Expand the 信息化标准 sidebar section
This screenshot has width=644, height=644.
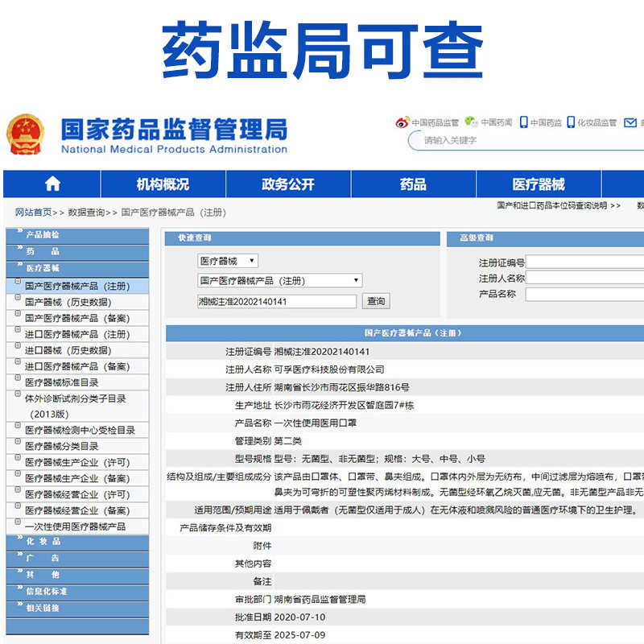click(x=77, y=592)
